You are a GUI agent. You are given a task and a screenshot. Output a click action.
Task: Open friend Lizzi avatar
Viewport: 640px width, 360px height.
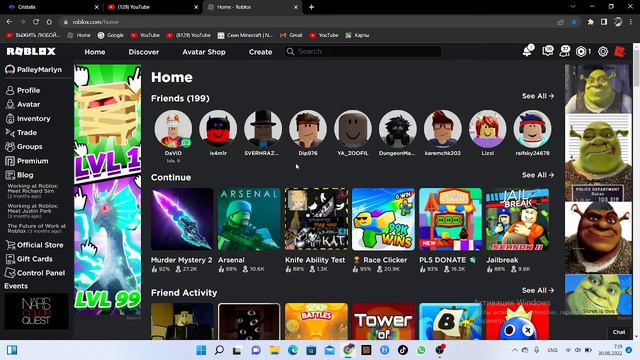point(487,129)
